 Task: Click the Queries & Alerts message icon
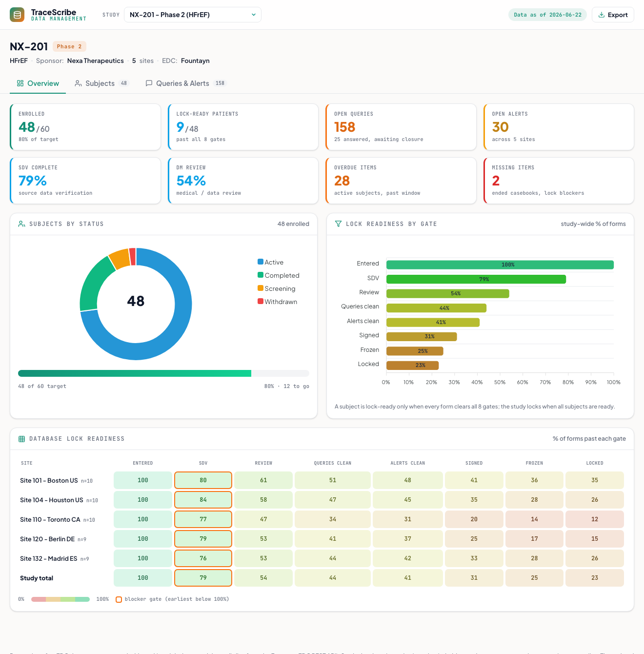coord(149,83)
